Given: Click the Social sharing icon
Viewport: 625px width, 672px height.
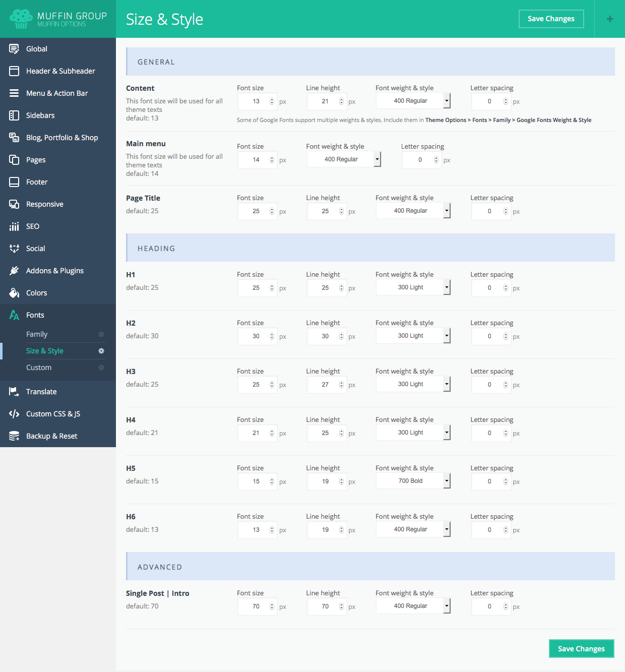Looking at the screenshot, I should 14,248.
